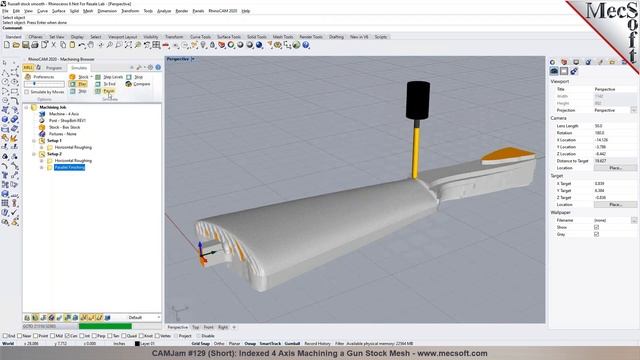Click the Undo arrow icon
Image resolution: width=640 pixels, height=360 pixels.
tap(82, 45)
